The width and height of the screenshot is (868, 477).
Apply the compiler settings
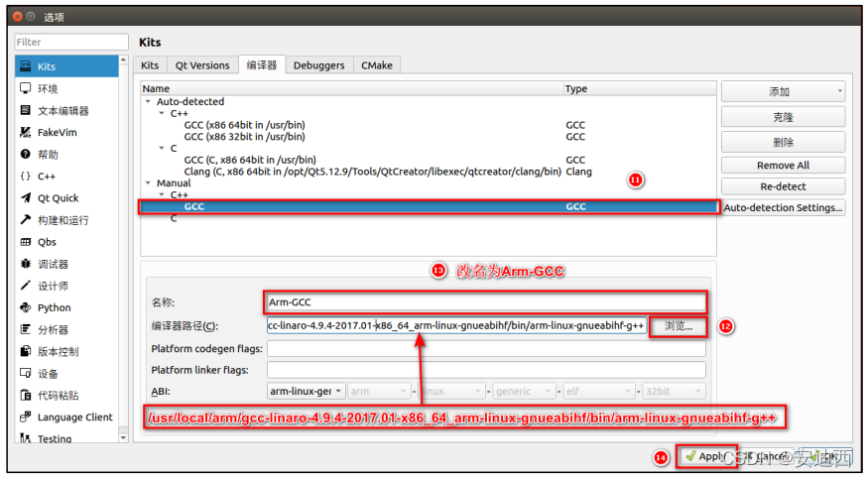(x=706, y=456)
